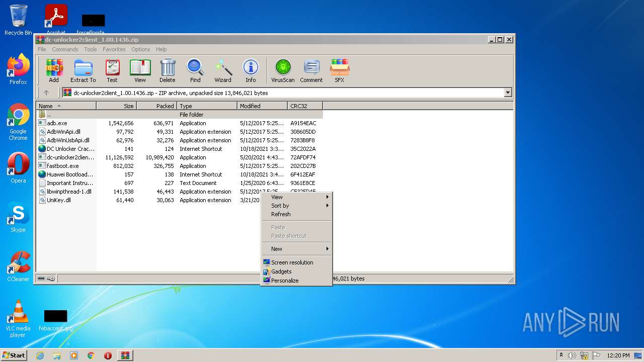The height and width of the screenshot is (362, 644).
Task: Expand the Sort by submenu
Action: coord(296,206)
